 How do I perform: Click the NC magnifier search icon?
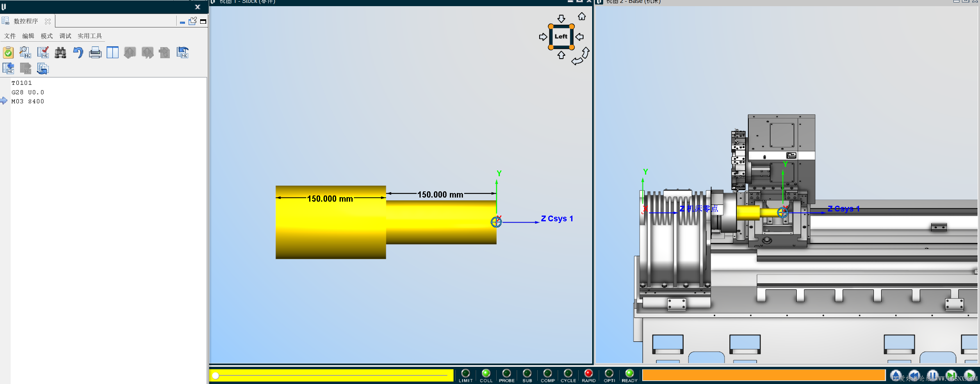tap(25, 52)
